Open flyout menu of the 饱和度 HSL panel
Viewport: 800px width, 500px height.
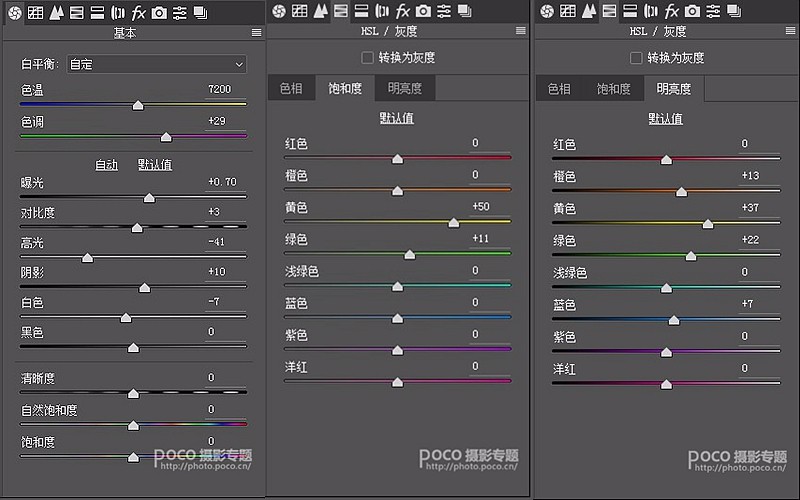520,31
